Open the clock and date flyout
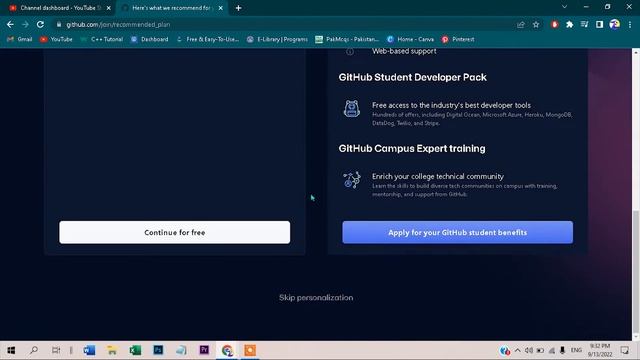Viewport: 640px width, 360px height. pyautogui.click(x=600, y=350)
